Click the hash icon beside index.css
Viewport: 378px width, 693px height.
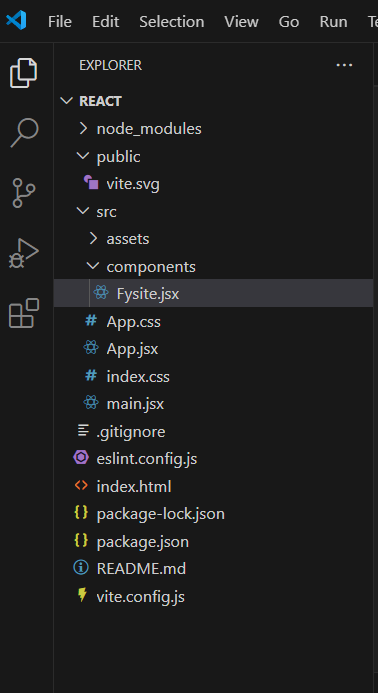(x=91, y=376)
